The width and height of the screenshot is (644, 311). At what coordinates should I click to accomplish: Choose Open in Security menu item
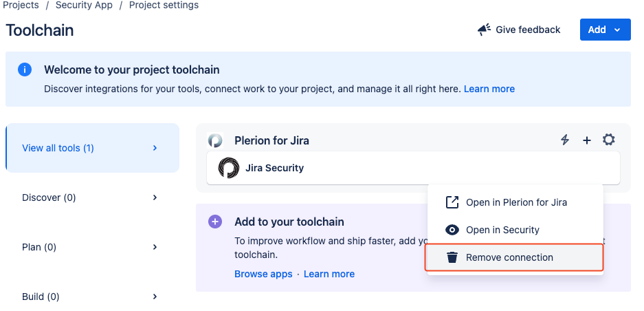515,230
